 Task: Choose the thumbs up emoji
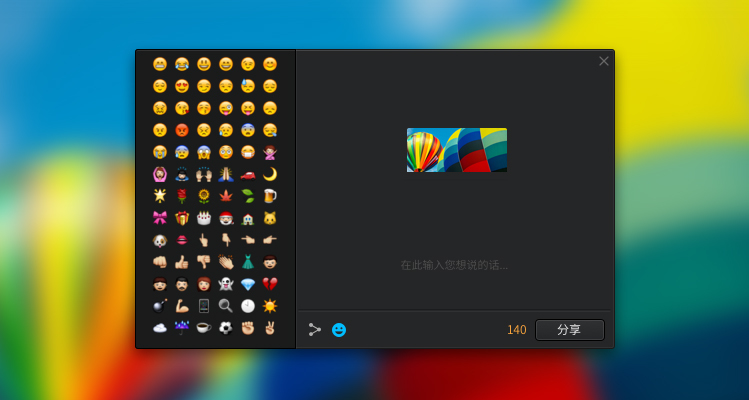182,262
